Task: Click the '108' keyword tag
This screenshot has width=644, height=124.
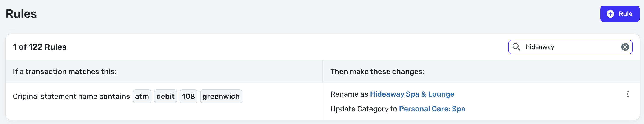Action: tap(188, 96)
